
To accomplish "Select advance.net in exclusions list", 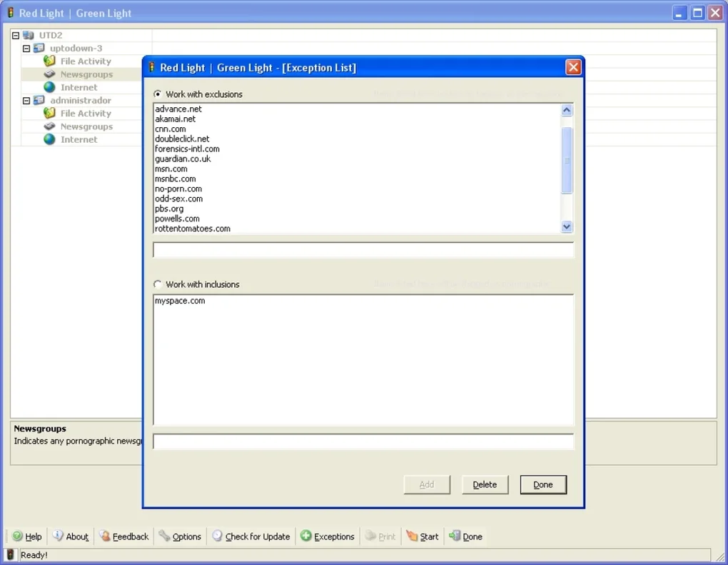I will tap(178, 109).
